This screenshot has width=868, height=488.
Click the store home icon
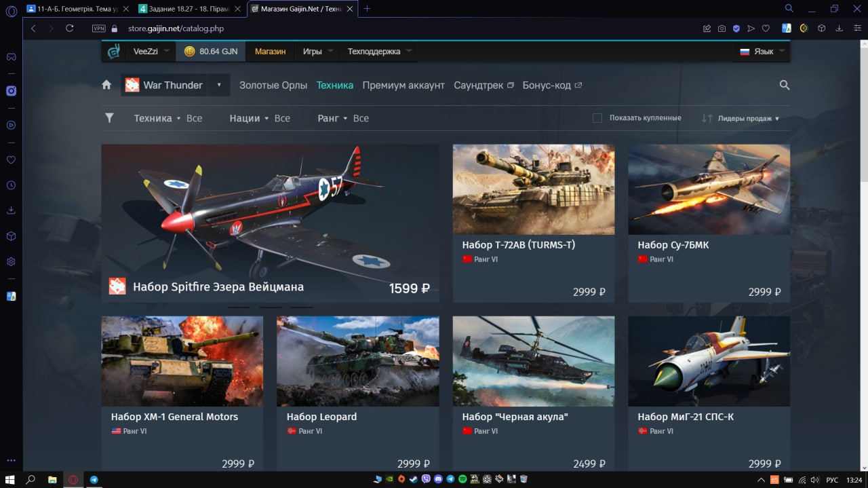pos(106,85)
